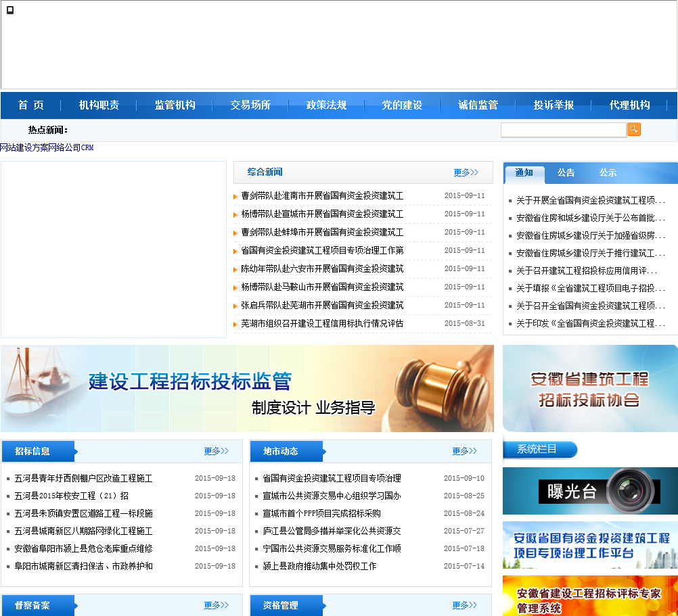
Task: Open the 机构职责 navigation item
Action: (99, 105)
